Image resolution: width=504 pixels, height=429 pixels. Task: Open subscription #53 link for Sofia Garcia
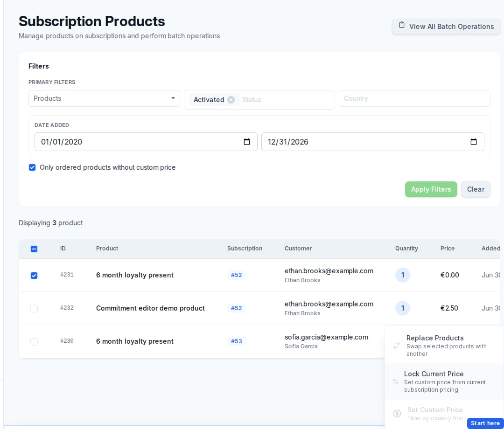point(236,341)
